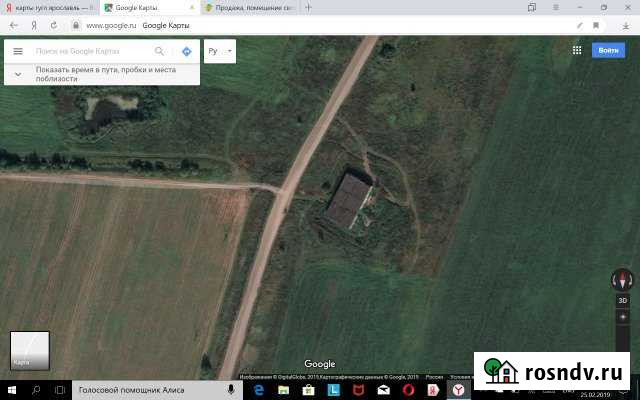Reset orientation using the compass
This screenshot has width=640, height=400.
tap(622, 281)
